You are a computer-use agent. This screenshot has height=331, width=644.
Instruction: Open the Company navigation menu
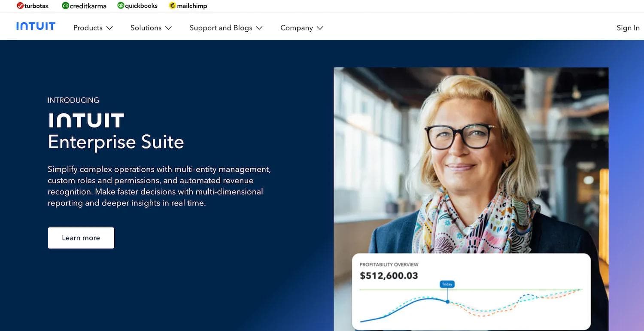click(x=296, y=27)
